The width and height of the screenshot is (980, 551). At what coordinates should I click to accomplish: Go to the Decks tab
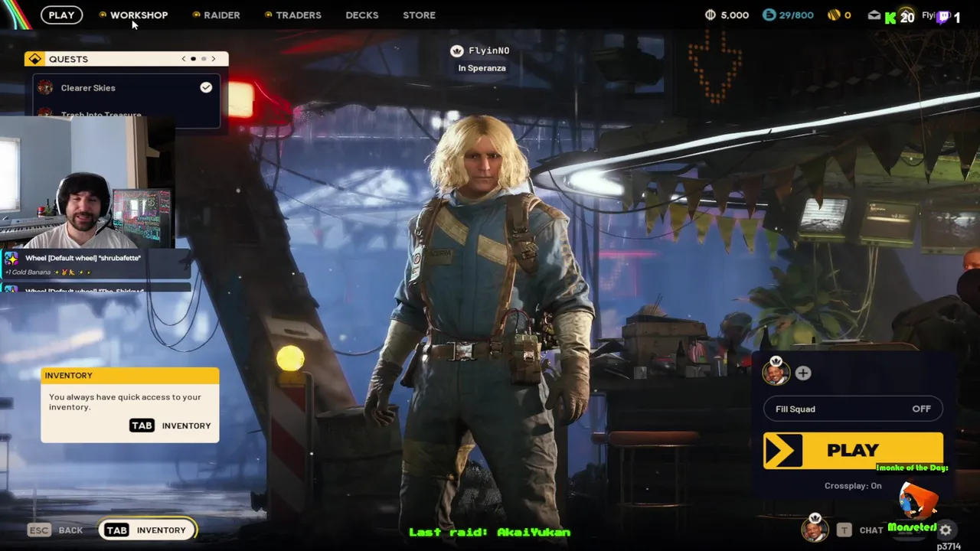361,15
